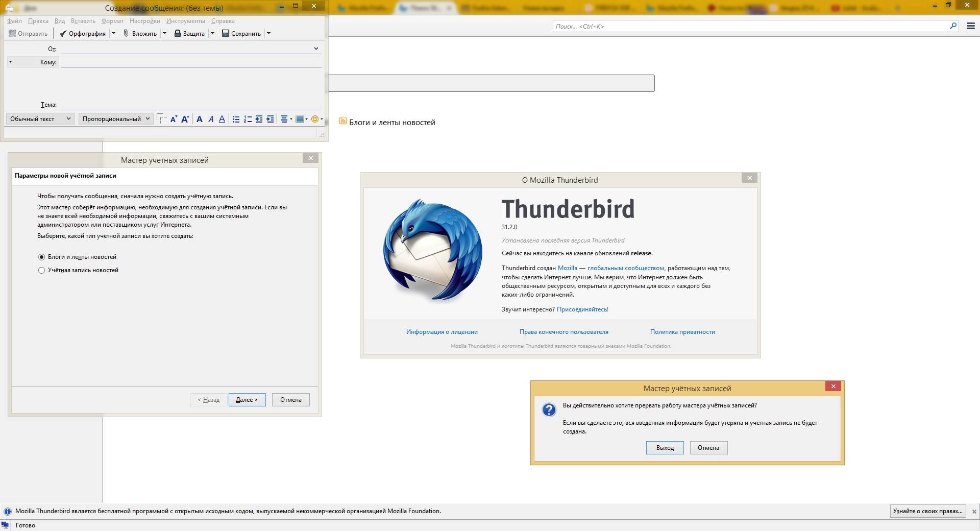
Task: Open the Настройки menu
Action: pyautogui.click(x=145, y=21)
